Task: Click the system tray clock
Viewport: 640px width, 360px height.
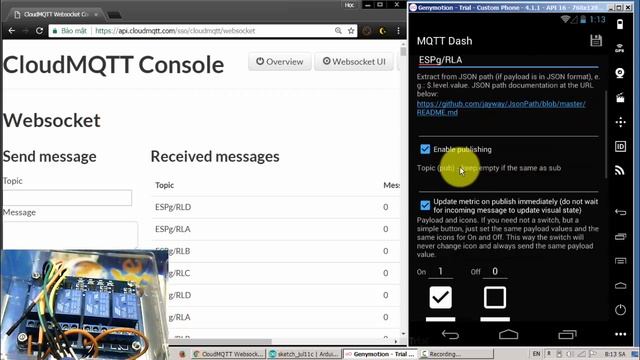Action: click(x=615, y=354)
